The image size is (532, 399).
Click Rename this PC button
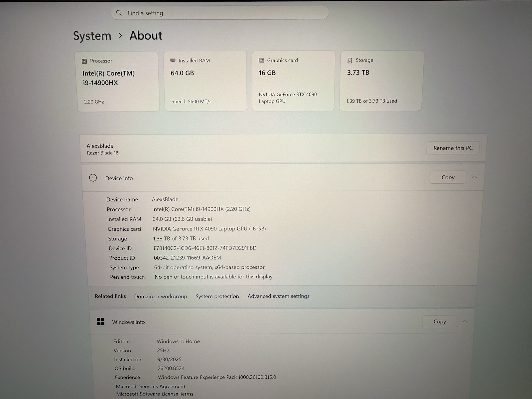click(x=453, y=148)
